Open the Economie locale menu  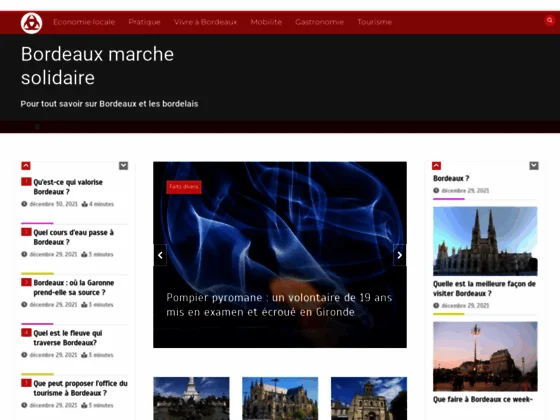coord(84,22)
